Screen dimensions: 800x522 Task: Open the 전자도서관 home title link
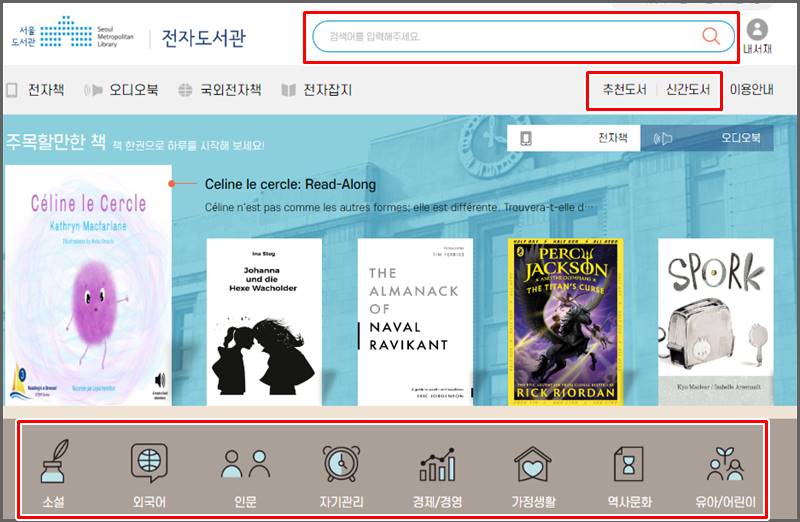[x=204, y=38]
